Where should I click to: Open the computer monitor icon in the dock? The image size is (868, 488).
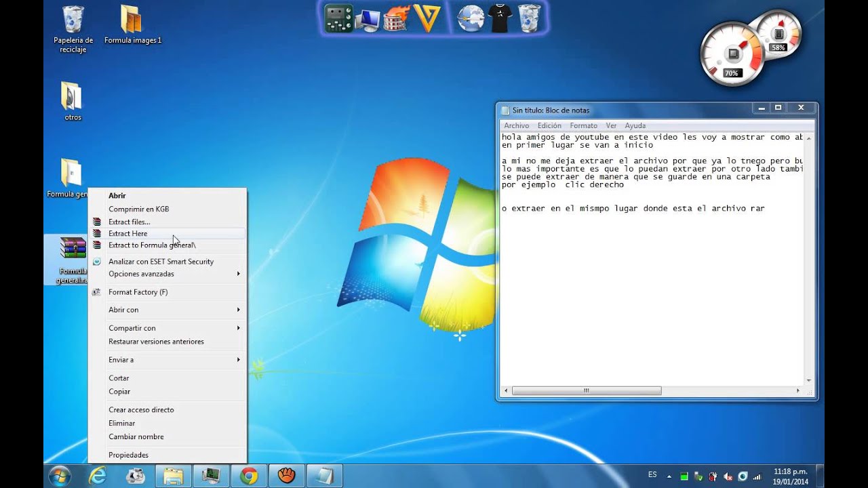[x=368, y=19]
